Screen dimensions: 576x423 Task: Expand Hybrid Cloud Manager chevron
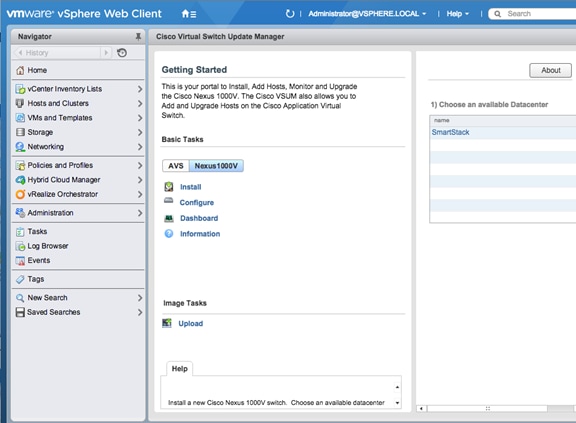tap(140, 180)
